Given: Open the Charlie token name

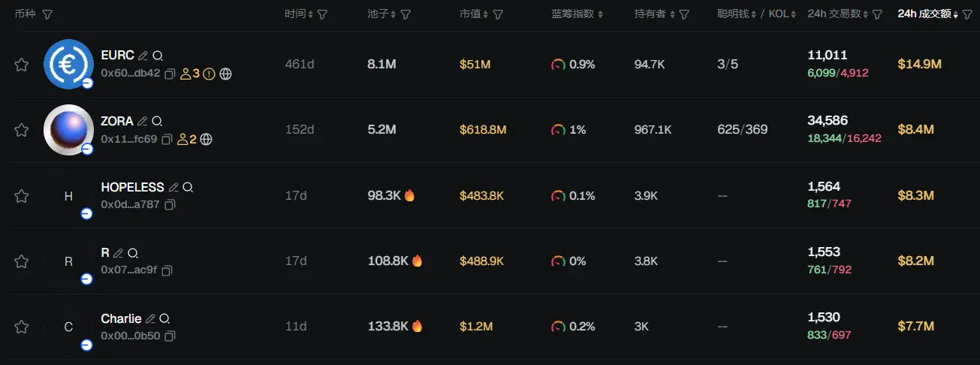Looking at the screenshot, I should [121, 318].
